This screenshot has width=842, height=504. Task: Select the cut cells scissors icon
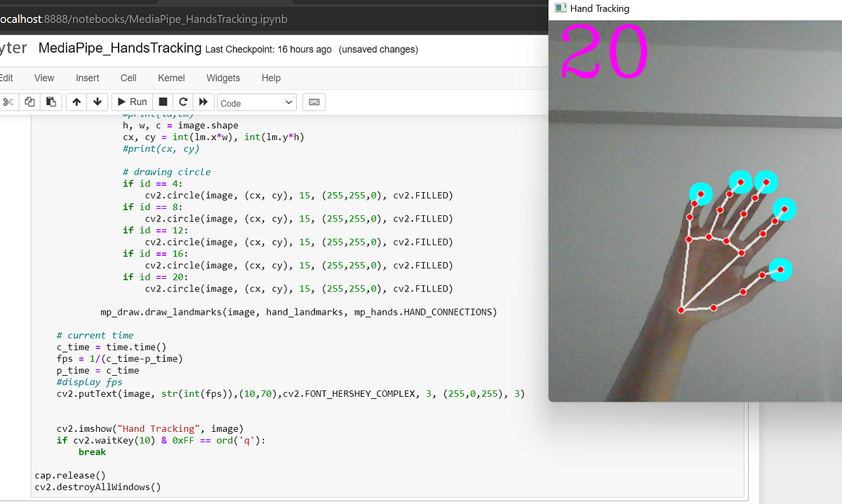[x=8, y=102]
